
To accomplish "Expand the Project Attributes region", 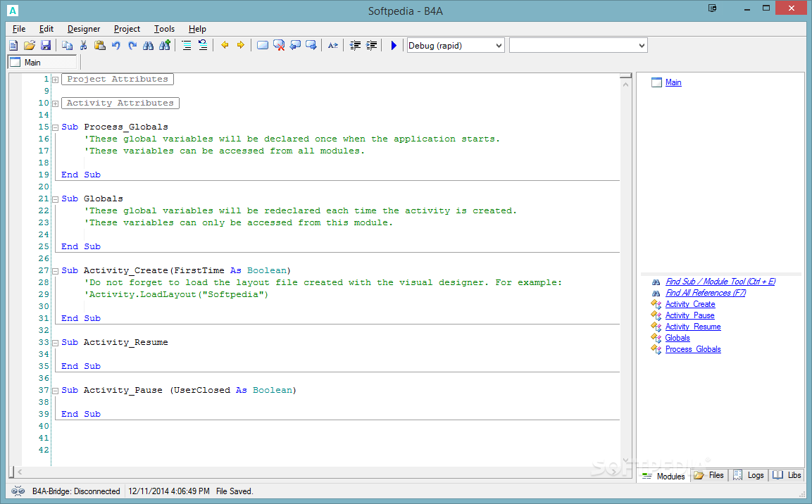I will 55,80.
